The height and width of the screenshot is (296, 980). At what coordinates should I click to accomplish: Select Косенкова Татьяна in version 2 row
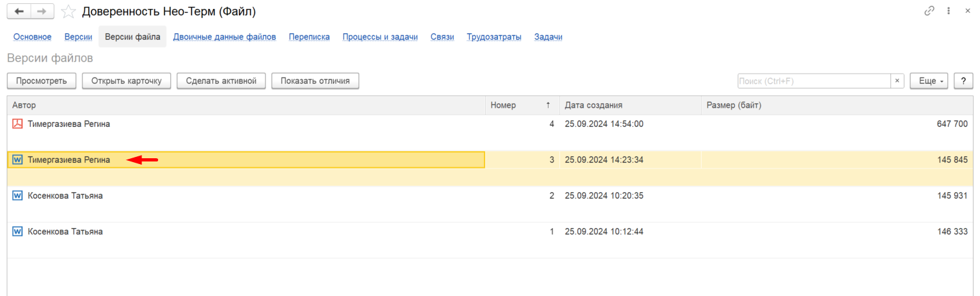(65, 196)
